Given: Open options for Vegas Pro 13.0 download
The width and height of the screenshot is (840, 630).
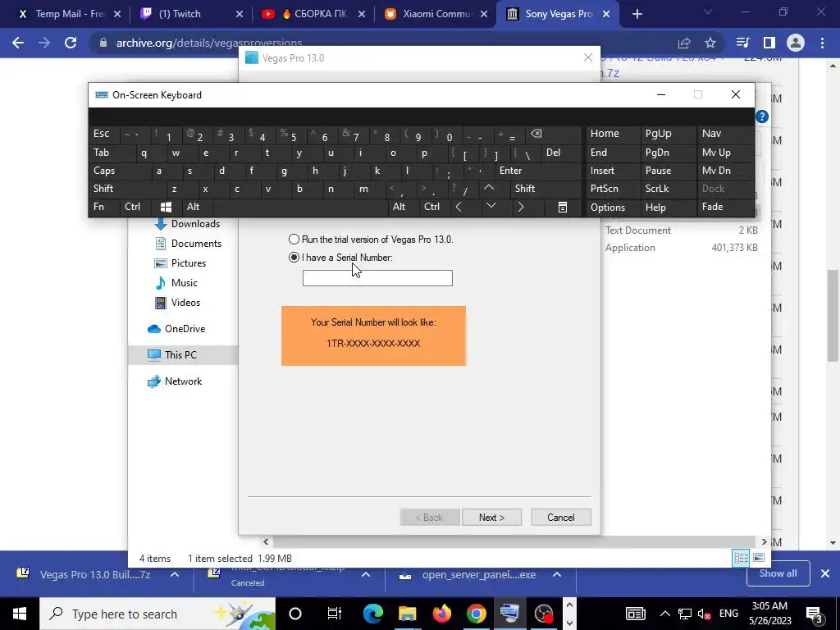Looking at the screenshot, I should tap(175, 574).
